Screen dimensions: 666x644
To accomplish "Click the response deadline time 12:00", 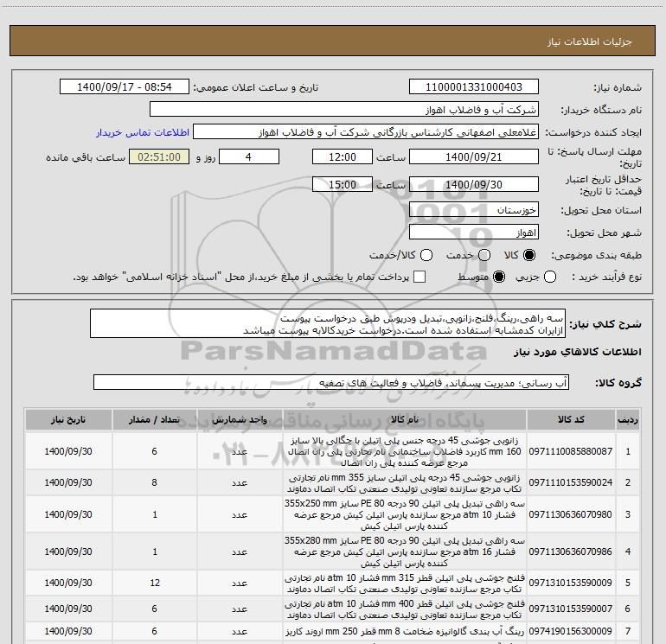I will tap(343, 156).
